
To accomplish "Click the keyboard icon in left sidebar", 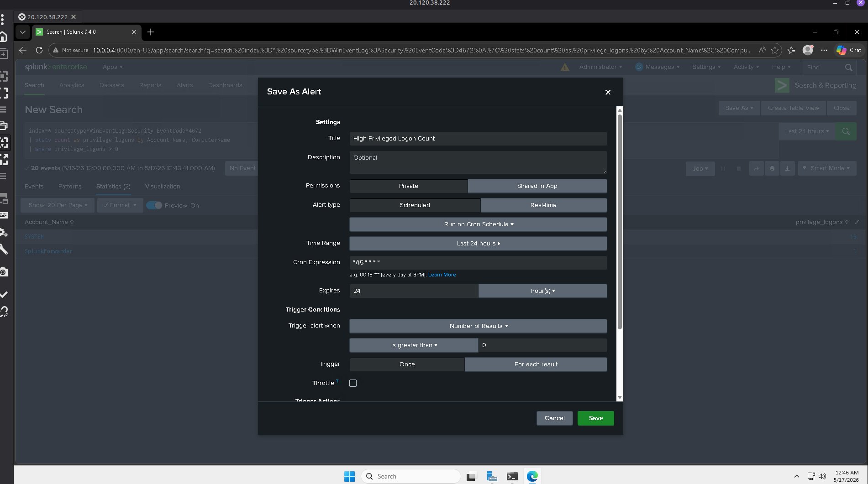I will [x=4, y=215].
